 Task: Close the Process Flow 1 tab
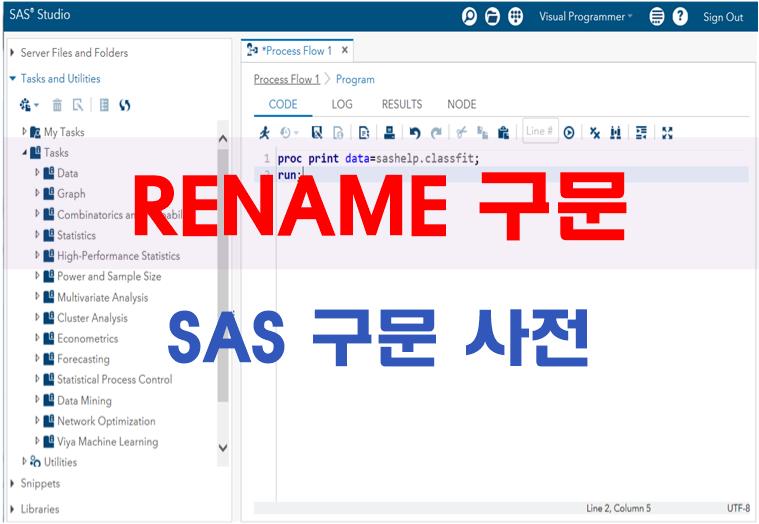pos(345,50)
